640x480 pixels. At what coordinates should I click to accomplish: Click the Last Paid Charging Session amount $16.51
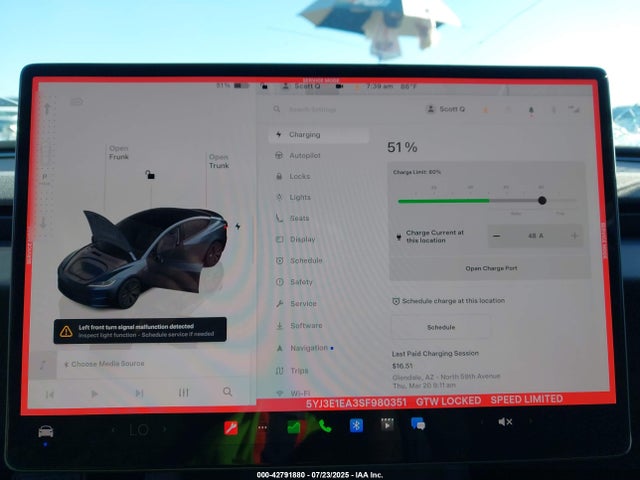coord(402,366)
